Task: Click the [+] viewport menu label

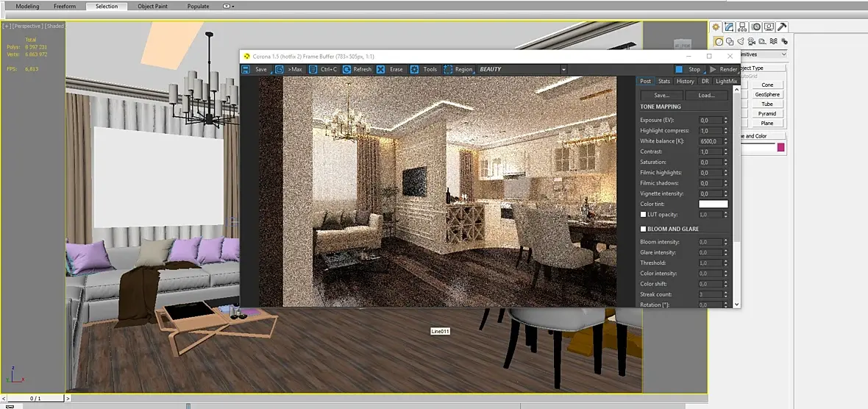Action: pos(6,26)
